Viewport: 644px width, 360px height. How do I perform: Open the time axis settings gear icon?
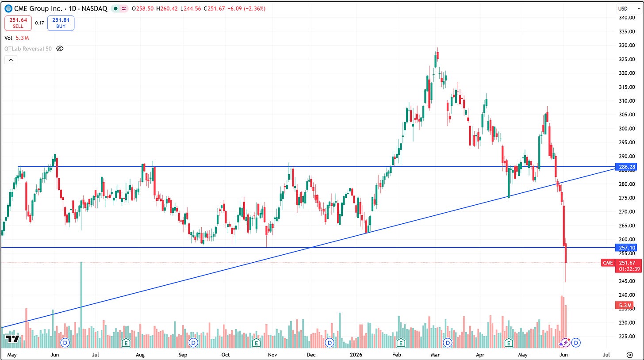[x=630, y=355]
